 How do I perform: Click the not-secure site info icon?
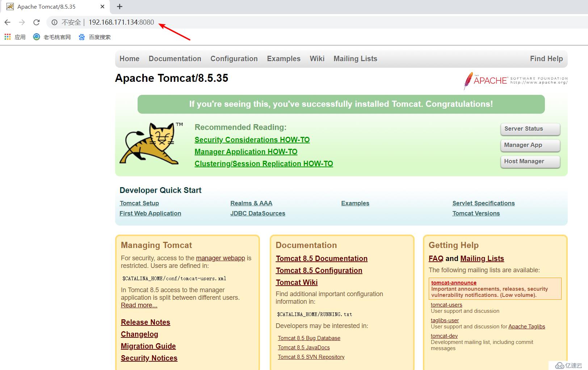click(54, 22)
